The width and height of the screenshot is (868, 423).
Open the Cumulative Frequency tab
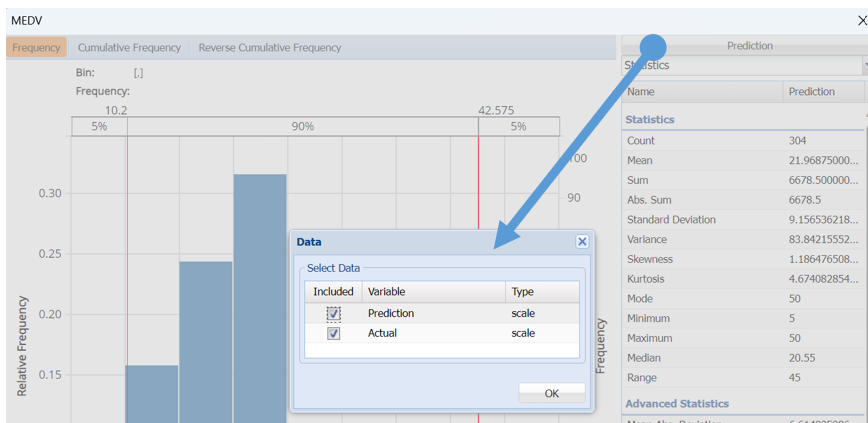129,47
